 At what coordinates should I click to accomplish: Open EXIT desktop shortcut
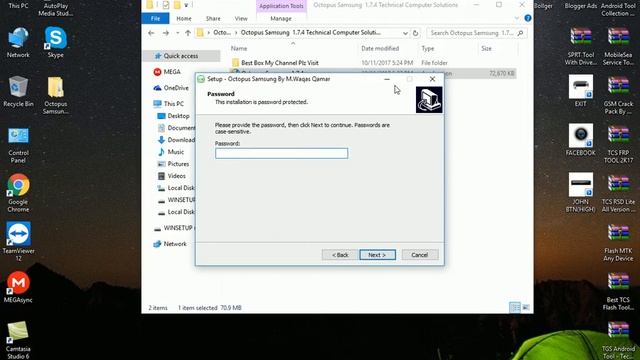(x=580, y=91)
